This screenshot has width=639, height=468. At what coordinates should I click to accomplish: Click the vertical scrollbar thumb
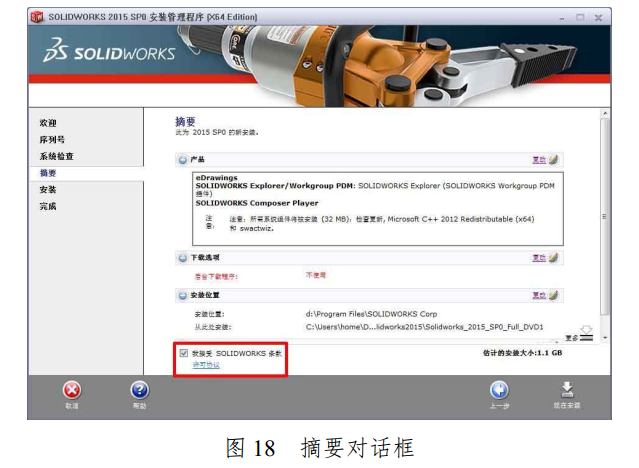[x=605, y=216]
